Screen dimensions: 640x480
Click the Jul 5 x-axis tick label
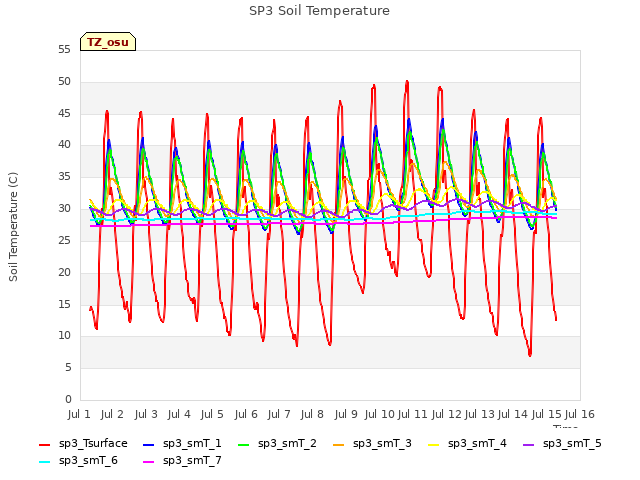pyautogui.click(x=212, y=414)
